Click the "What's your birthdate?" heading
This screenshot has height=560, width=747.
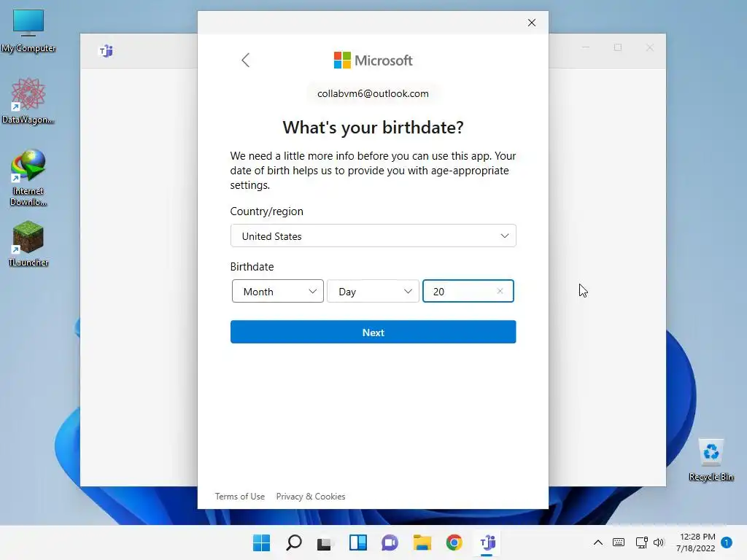pos(373,127)
